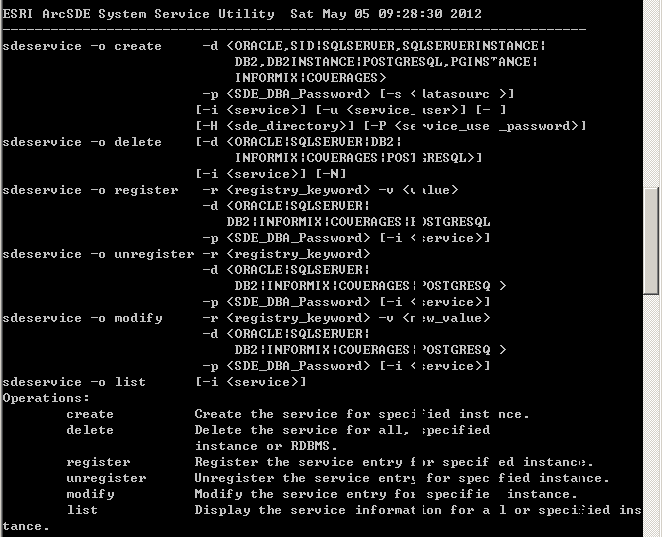Viewport: 662px width, 537px height.
Task: Click scrollbar track below the thumb
Action: click(651, 415)
